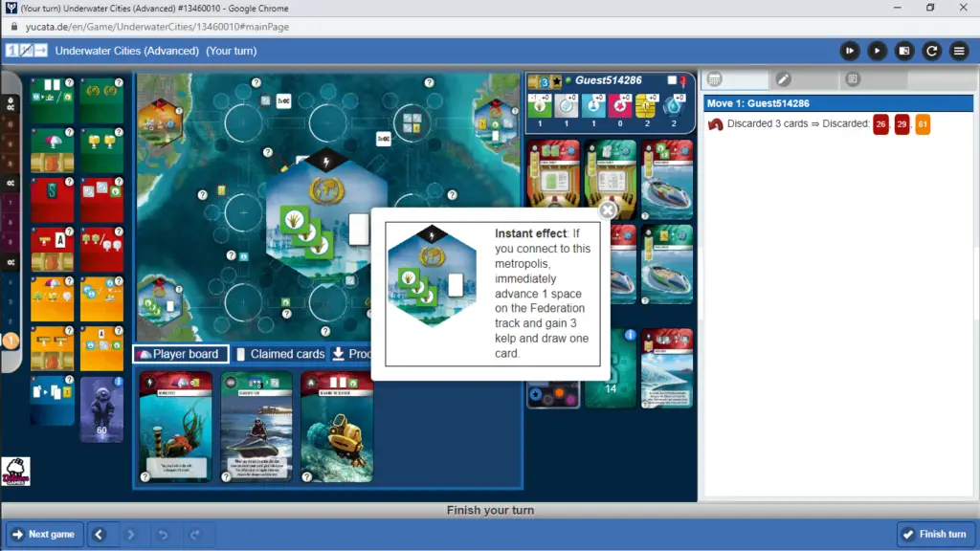Select the blue card-draw action slot
The image size is (980, 551).
pos(52,401)
